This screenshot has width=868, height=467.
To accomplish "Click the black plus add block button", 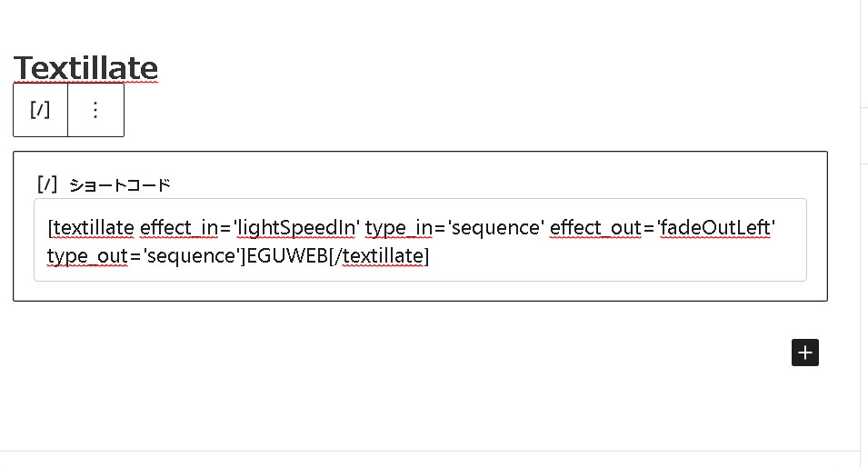I will click(x=804, y=353).
